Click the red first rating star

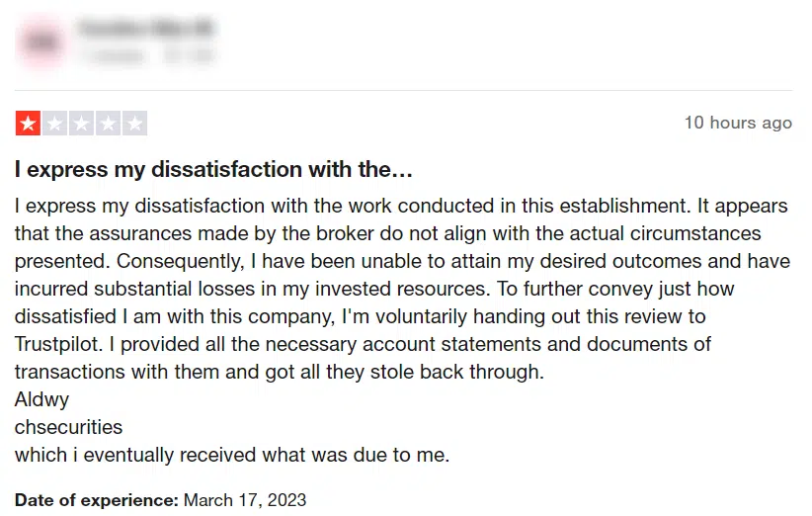point(28,124)
